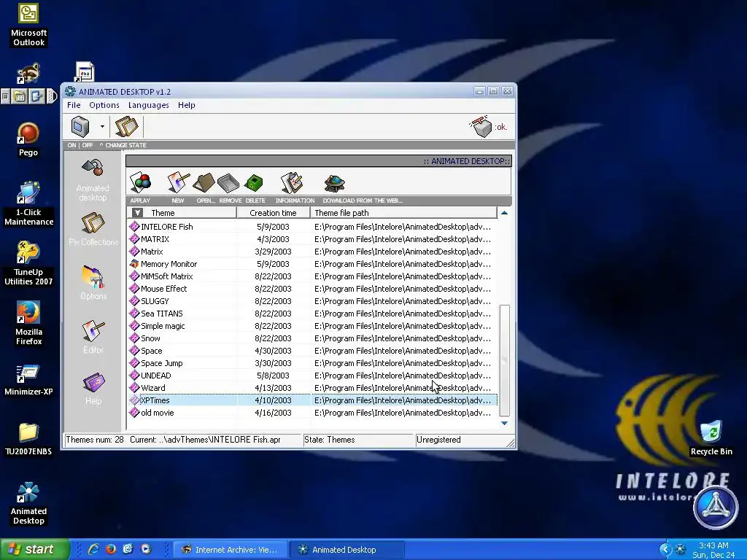Sort by Theme file path header
747x560 pixels.
(403, 213)
